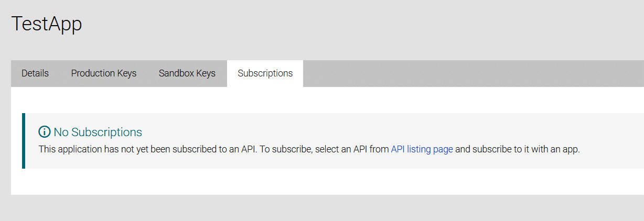Image resolution: width=644 pixels, height=221 pixels.
Task: Switch to the Production Keys tab
Action: click(x=104, y=73)
